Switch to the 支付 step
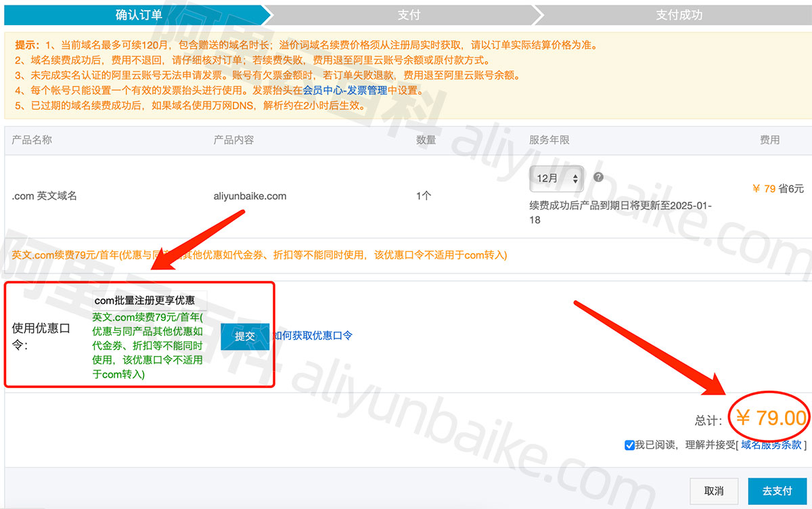 pos(409,15)
